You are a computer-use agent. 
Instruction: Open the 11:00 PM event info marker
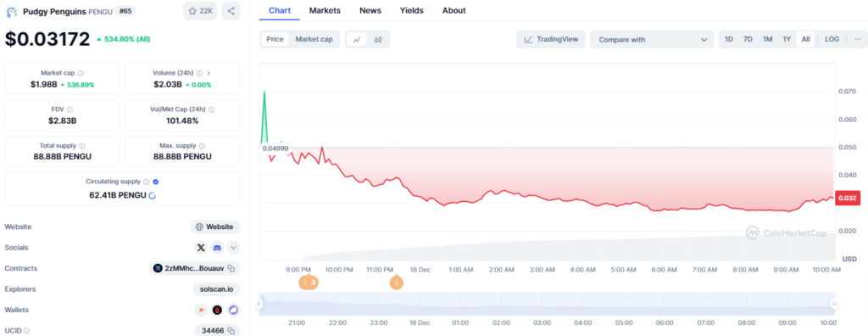(x=396, y=283)
